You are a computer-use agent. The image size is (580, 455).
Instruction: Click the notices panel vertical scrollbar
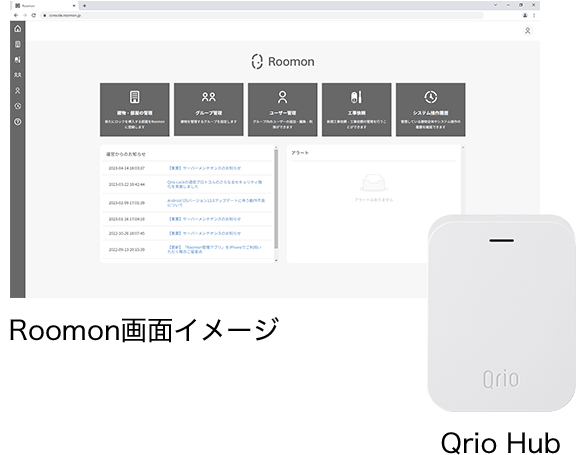tap(276, 200)
